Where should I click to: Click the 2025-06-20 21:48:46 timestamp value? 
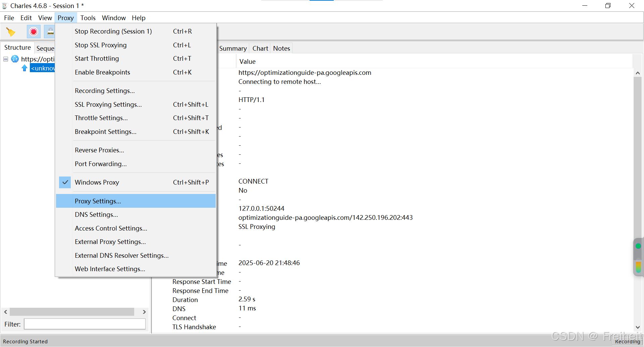[x=269, y=263]
